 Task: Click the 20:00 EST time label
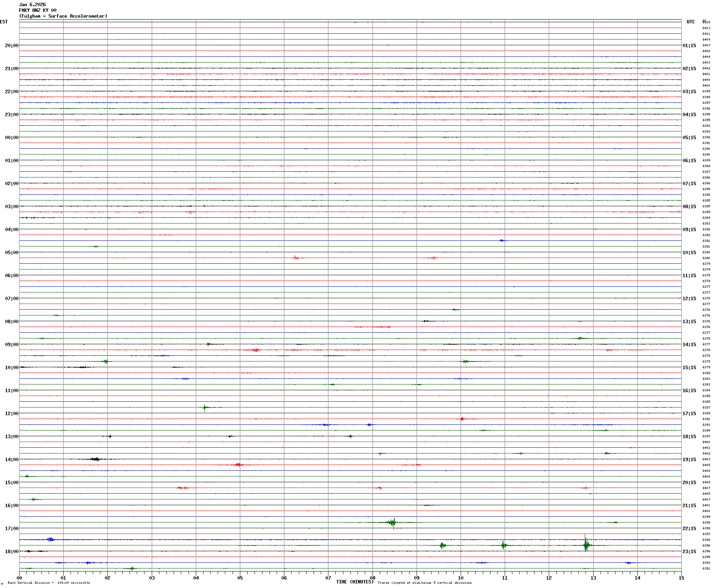pyautogui.click(x=11, y=46)
